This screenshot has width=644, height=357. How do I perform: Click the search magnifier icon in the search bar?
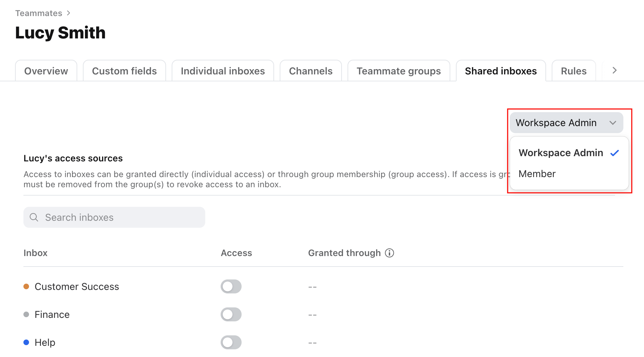(34, 217)
